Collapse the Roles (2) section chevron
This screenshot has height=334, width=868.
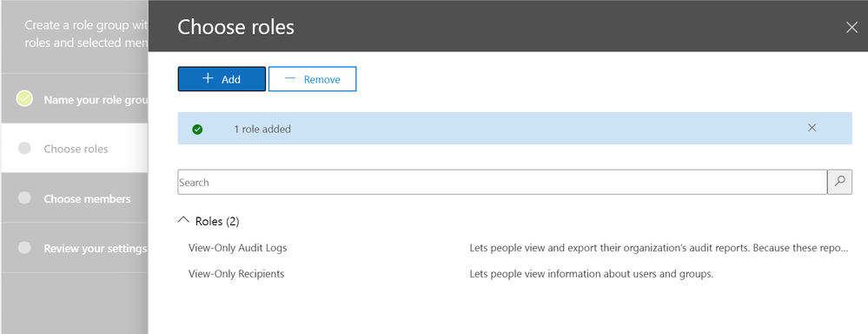point(183,220)
